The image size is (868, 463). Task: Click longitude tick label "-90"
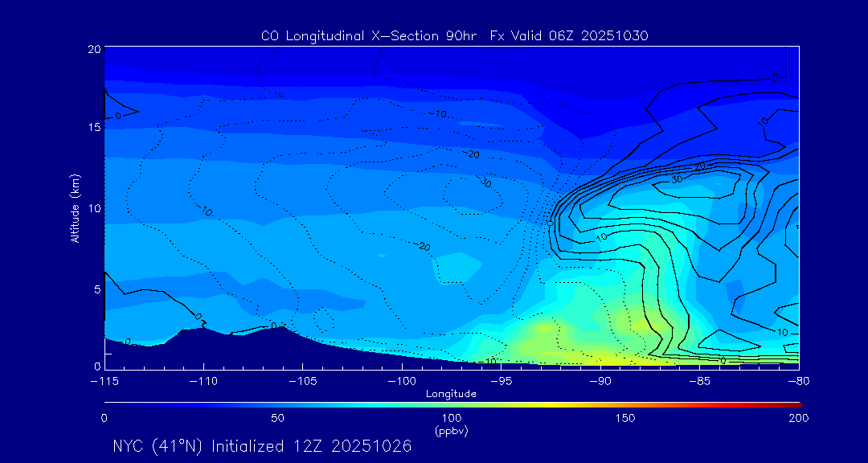click(600, 382)
